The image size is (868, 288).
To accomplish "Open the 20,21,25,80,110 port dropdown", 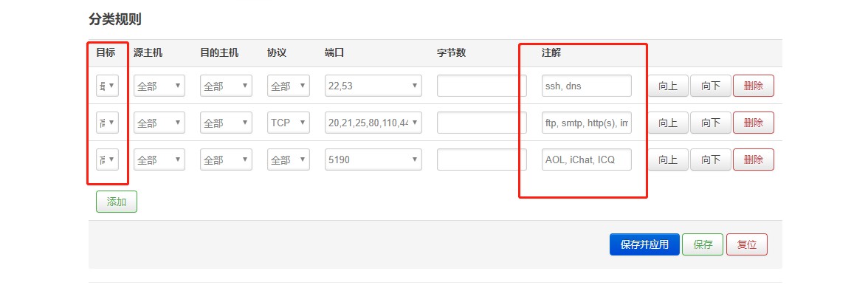I will tap(373, 123).
